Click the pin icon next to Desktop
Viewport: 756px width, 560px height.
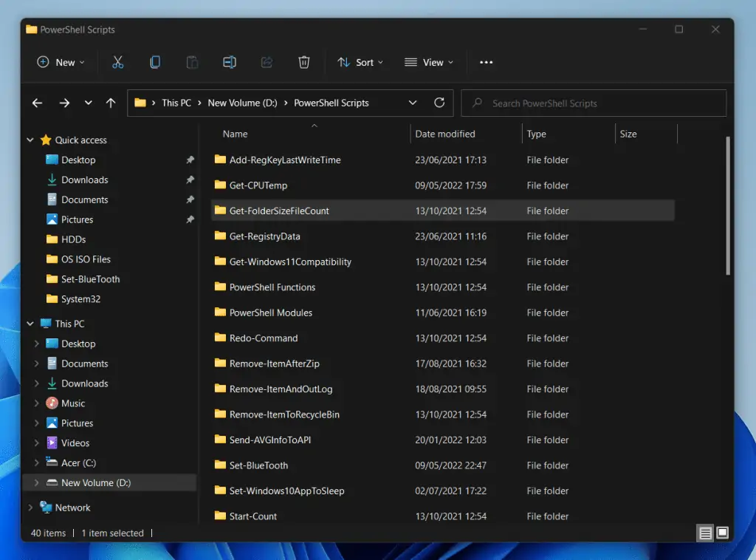click(x=190, y=160)
